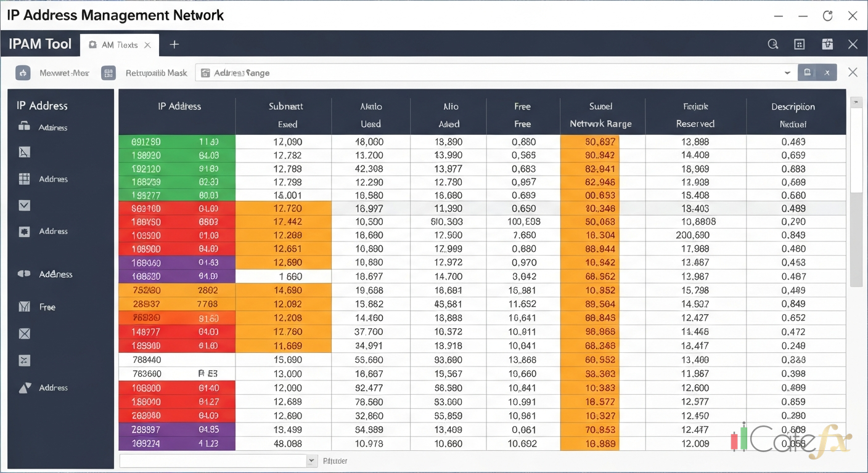
Task: Select the Free sidebar icon
Action: point(23,306)
